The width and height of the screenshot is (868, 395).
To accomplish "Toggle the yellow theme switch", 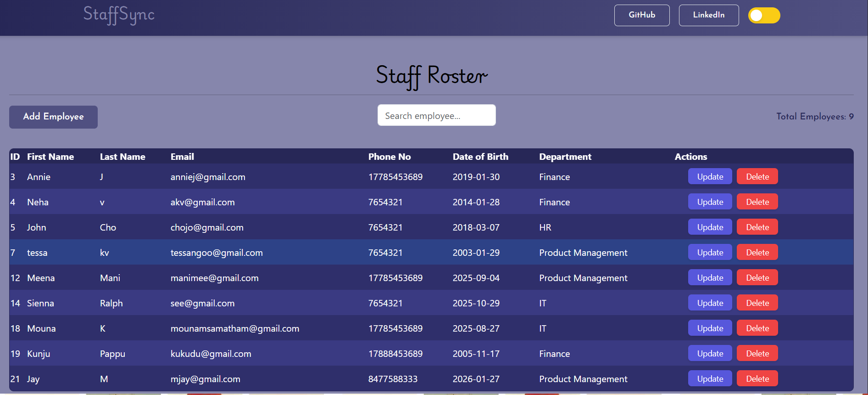I will (x=764, y=15).
